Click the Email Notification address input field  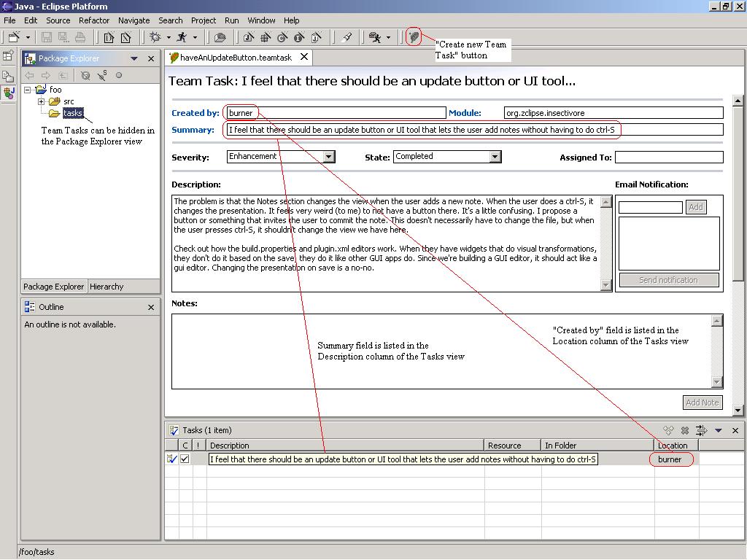(x=650, y=207)
